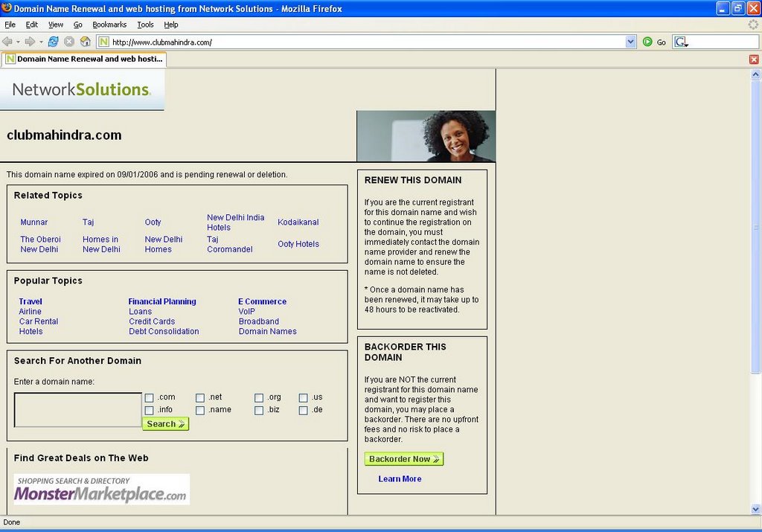Check the .info extension box
Viewport: 762px width, 532px height.
click(x=149, y=411)
